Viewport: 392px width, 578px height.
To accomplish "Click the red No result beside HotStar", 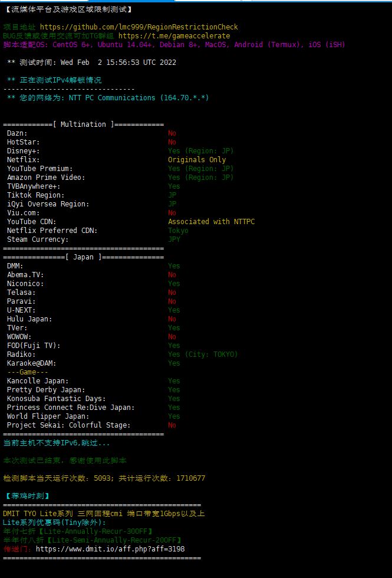I will tap(172, 142).
